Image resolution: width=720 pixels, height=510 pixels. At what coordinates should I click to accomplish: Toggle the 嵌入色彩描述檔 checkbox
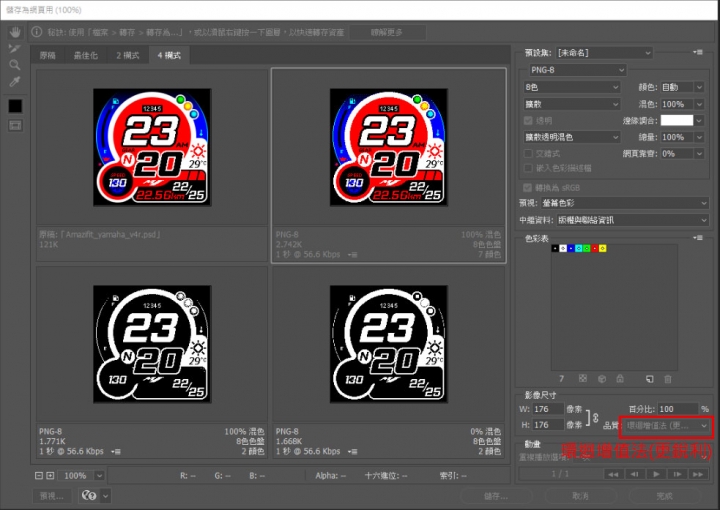click(528, 168)
